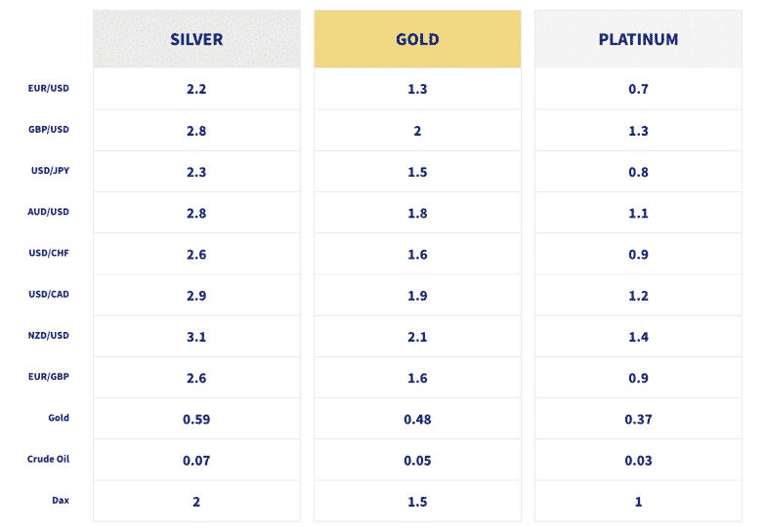
Task: Click Gold column value for NZD/USD
Action: point(417,337)
